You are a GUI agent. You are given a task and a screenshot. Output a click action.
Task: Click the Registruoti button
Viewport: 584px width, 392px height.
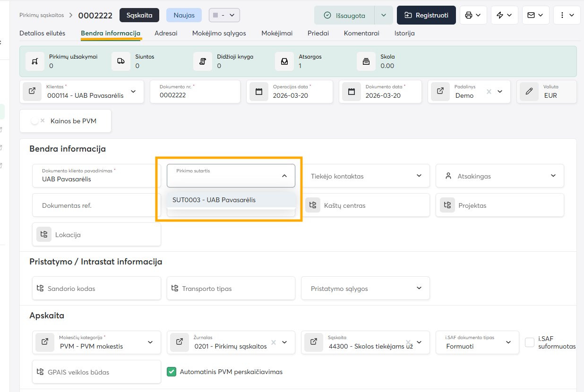[x=426, y=15]
